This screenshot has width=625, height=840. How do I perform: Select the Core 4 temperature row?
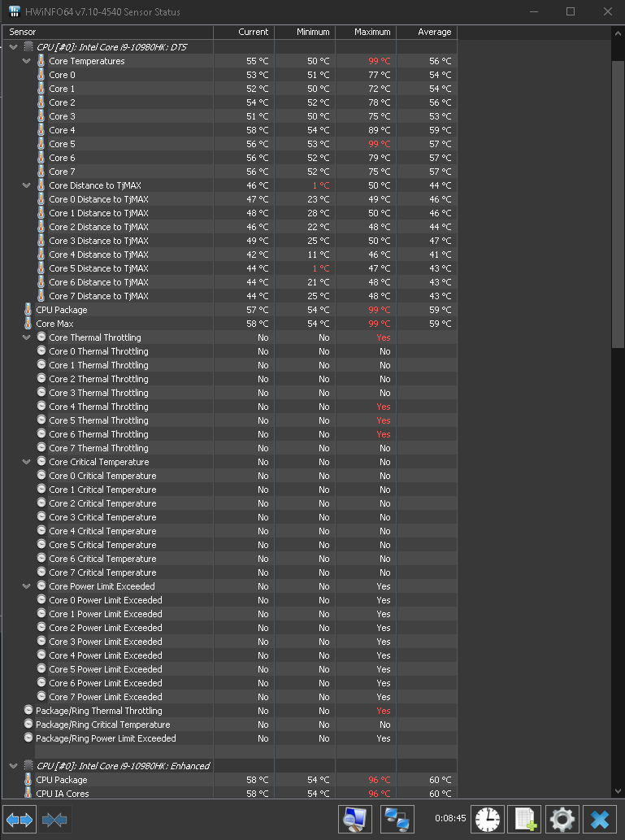(230, 130)
